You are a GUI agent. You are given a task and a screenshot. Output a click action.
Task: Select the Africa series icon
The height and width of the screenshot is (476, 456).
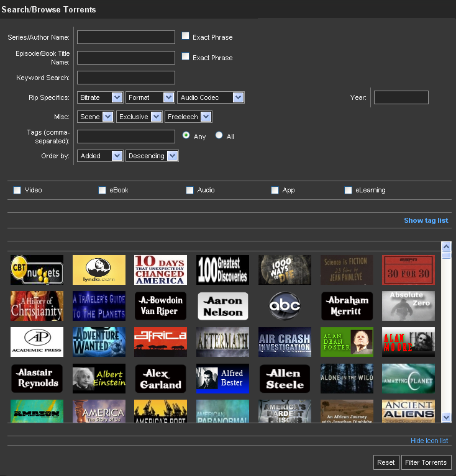pos(161,342)
